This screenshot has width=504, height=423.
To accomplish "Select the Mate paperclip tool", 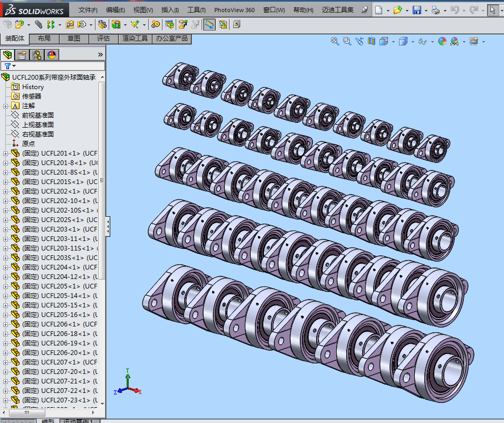I will click(x=39, y=24).
